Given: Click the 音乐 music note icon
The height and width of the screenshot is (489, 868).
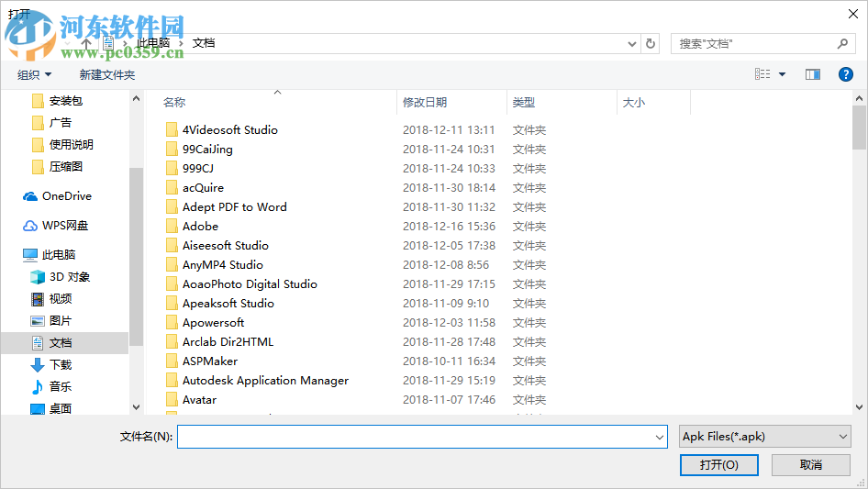Looking at the screenshot, I should pos(37,386).
